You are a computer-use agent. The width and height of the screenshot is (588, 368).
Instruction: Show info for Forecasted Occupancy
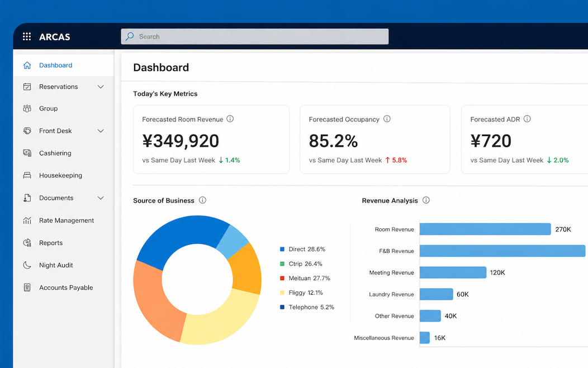[x=387, y=119]
